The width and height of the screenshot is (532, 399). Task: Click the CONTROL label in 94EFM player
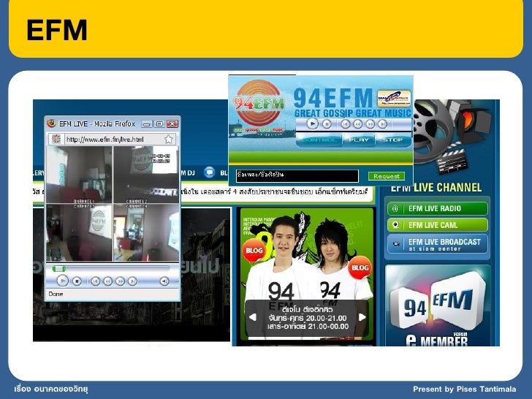[319, 140]
